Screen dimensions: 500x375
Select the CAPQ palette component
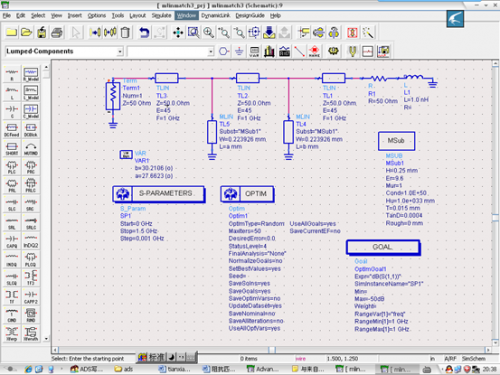point(12,241)
